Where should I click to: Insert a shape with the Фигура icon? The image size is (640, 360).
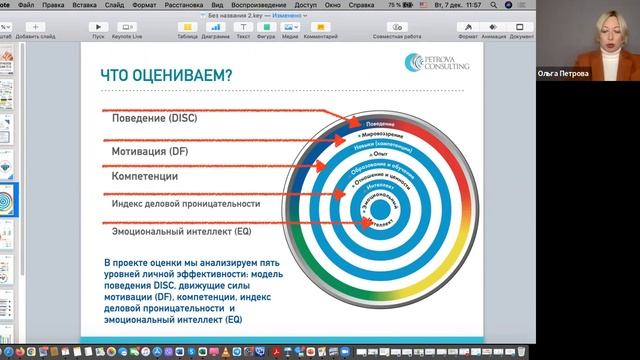click(266, 27)
